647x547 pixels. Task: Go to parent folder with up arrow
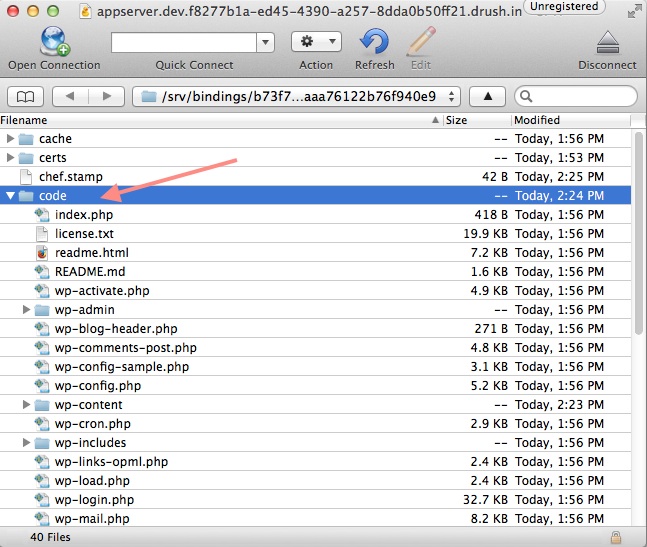(487, 97)
